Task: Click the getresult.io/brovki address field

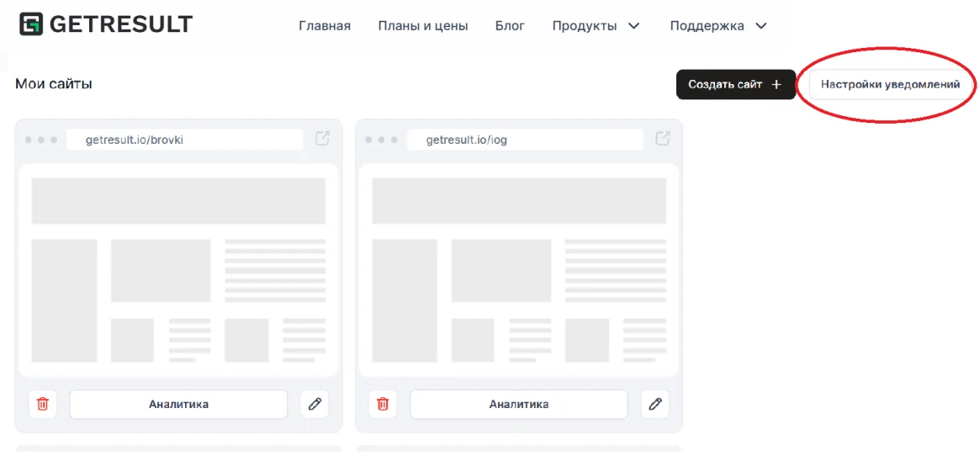Action: 184,140
